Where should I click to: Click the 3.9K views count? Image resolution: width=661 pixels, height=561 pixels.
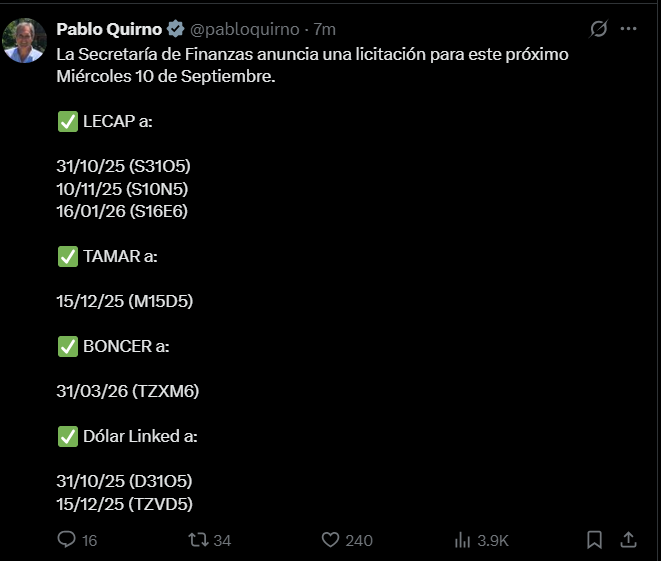tap(493, 540)
